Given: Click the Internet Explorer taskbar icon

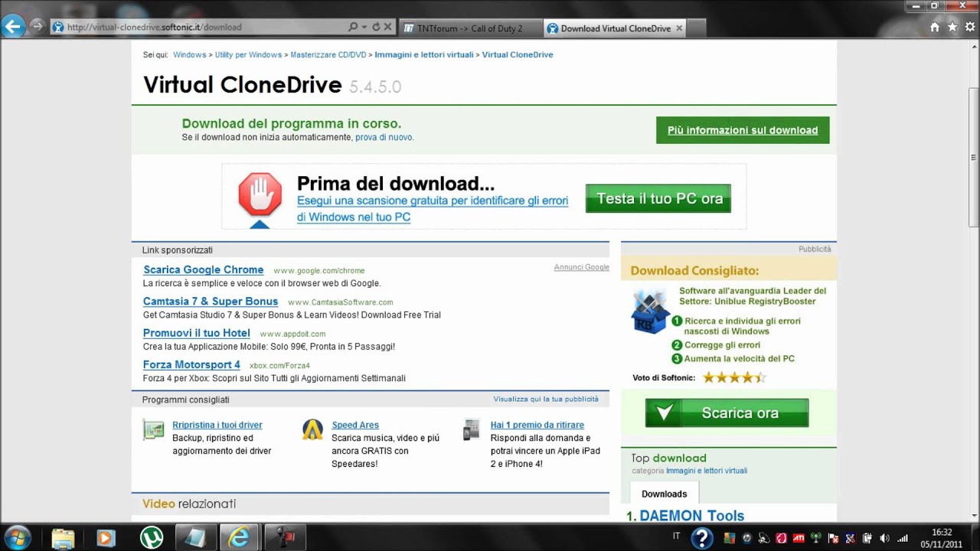Looking at the screenshot, I should (x=240, y=537).
